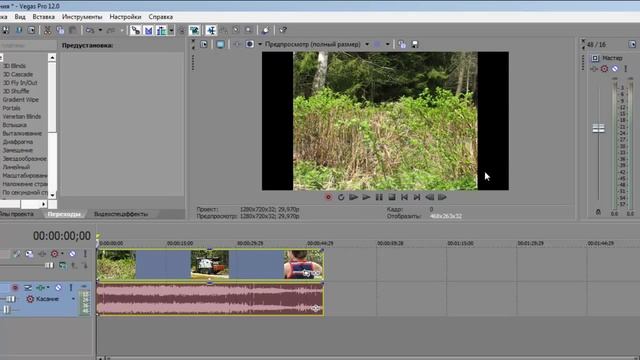
Task: Toggle Enable Snapping in main toolbar
Action: [136, 30]
